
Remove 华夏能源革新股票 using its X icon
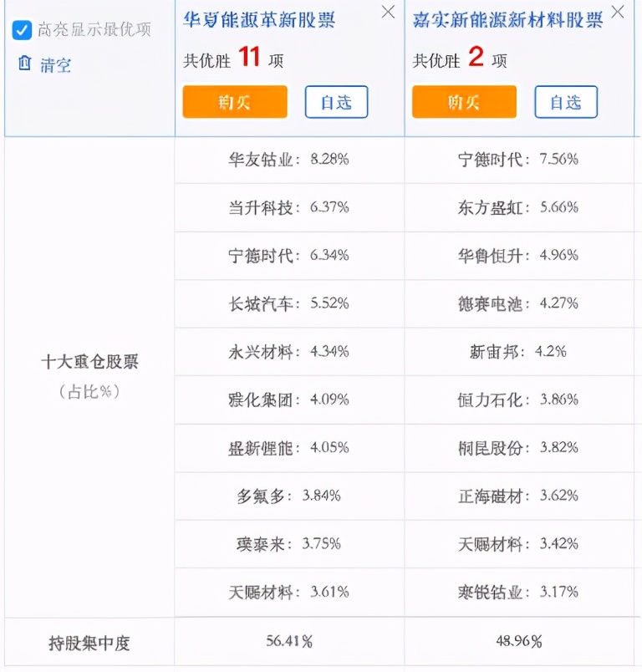pos(386,13)
